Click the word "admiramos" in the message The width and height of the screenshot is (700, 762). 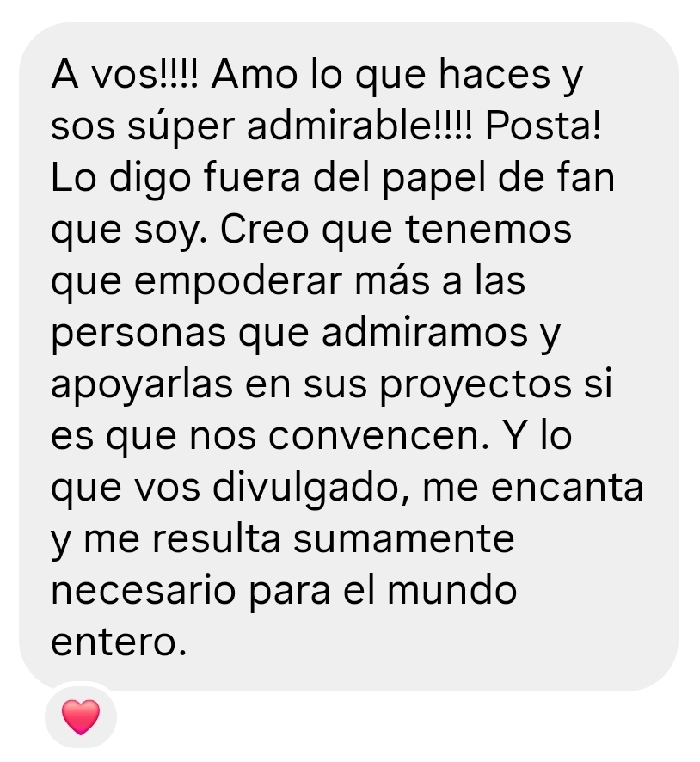click(x=425, y=332)
